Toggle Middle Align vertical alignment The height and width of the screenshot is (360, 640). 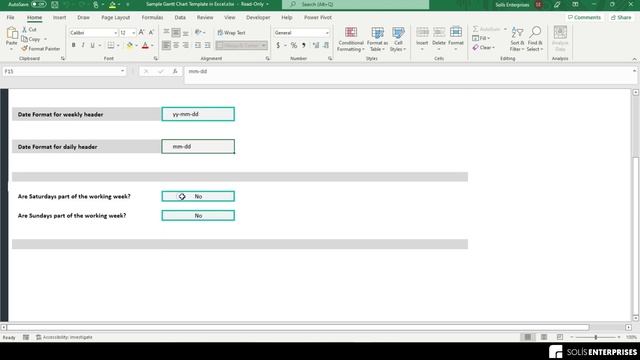[x=176, y=32]
